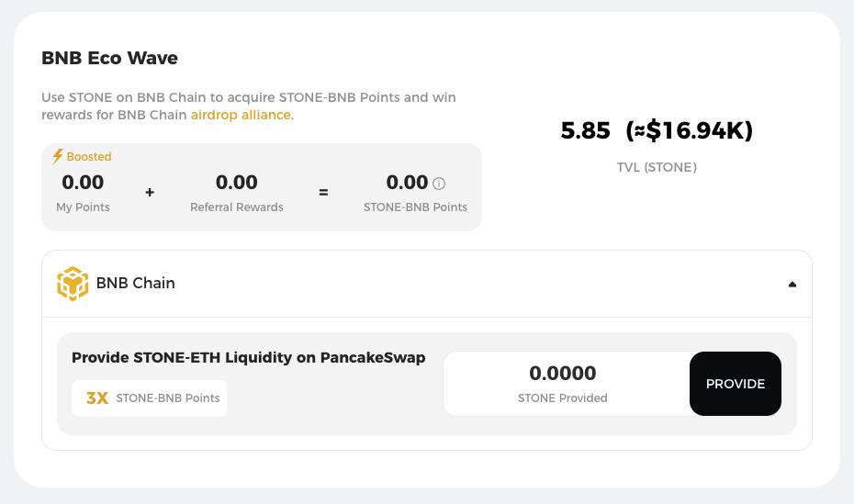The width and height of the screenshot is (854, 504).
Task: Click the 3X STONE-BNB Points badge
Action: (150, 398)
